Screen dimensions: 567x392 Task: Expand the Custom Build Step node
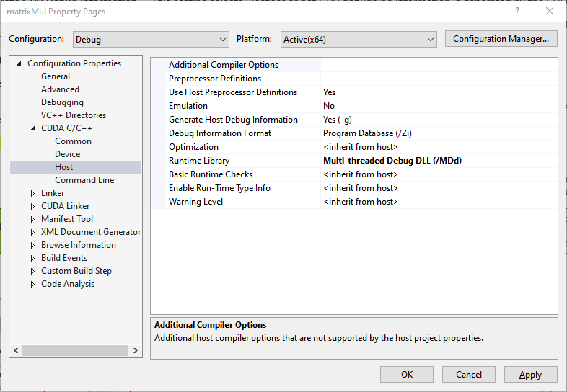[x=32, y=272]
